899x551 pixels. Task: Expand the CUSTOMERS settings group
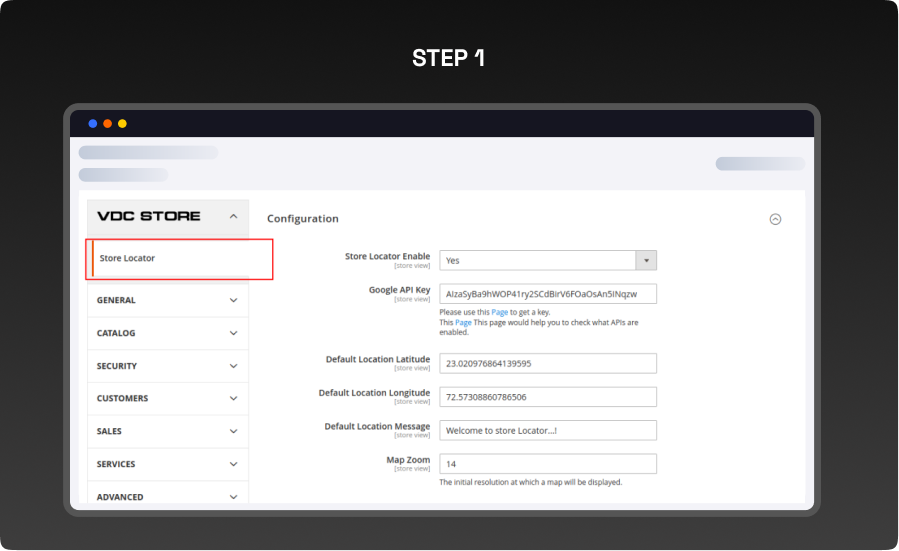click(x=167, y=398)
